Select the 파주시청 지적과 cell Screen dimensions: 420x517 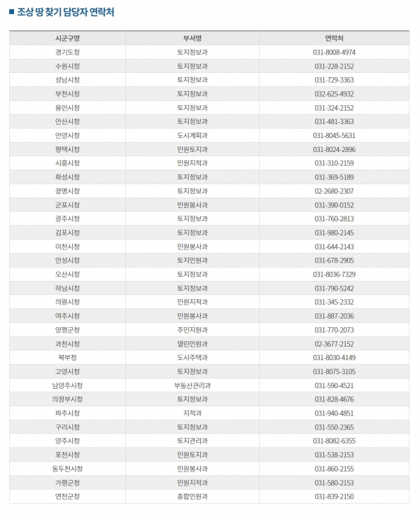(192, 413)
